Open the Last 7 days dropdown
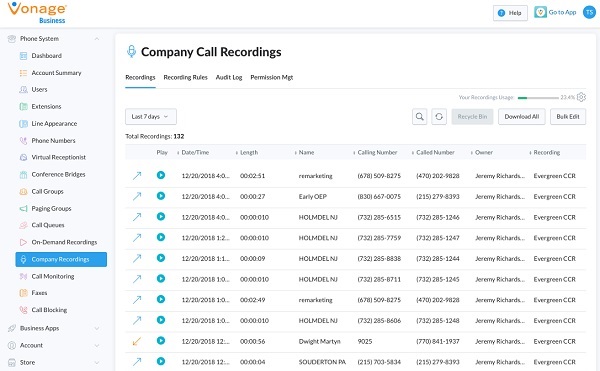600x371 pixels. [x=151, y=117]
